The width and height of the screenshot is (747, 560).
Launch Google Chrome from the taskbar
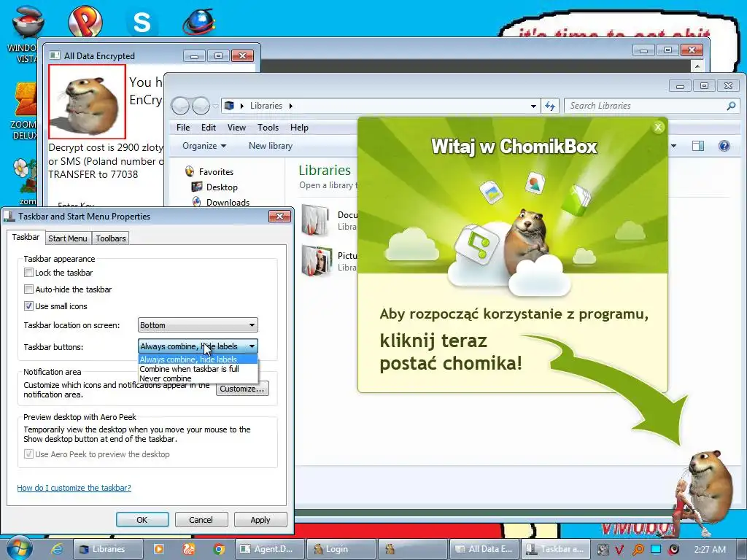pos(219,549)
